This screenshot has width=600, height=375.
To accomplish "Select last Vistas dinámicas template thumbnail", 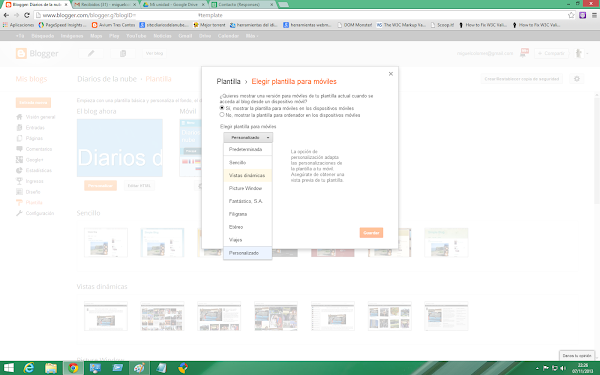I will tap(446, 316).
